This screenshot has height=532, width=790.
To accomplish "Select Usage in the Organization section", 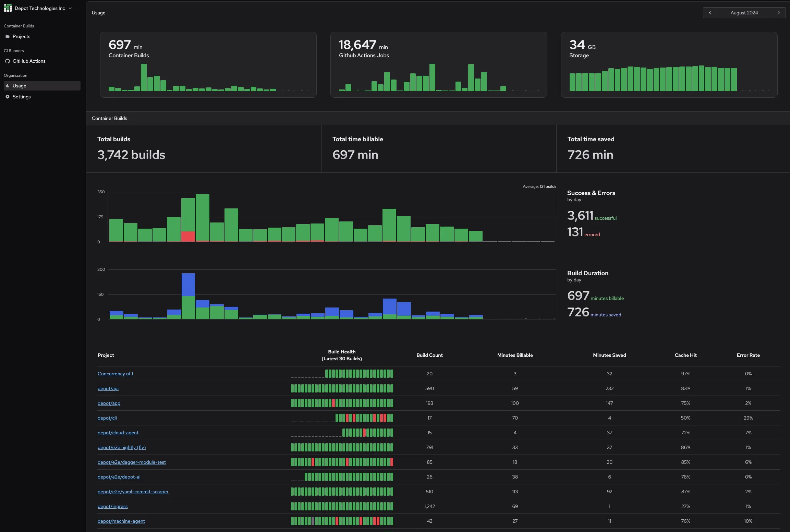I will [x=20, y=86].
